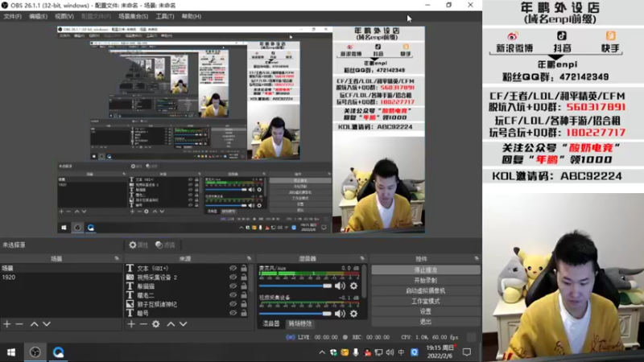The height and width of the screenshot is (362, 644).
Task: Click the 开始录制 button
Action: click(426, 280)
